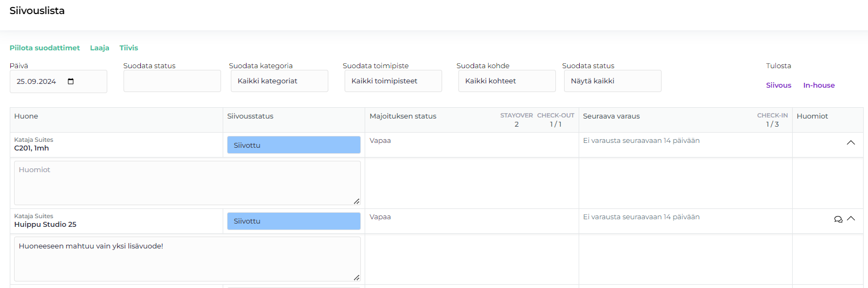
Task: Open the Kaikki kategoriat dropdown
Action: point(279,81)
